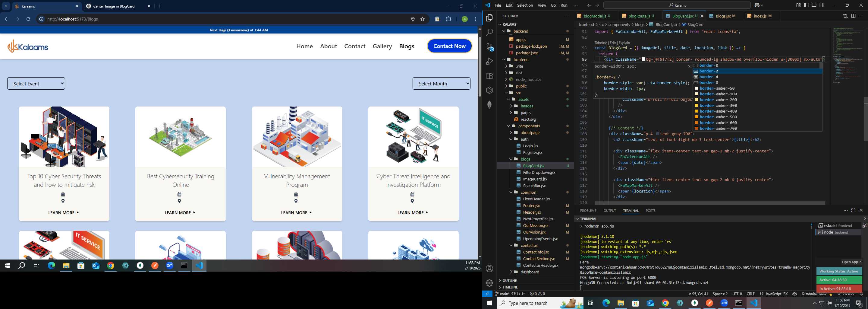The height and width of the screenshot is (309, 868).
Task: Open the remote window indicator in the status bar
Action: point(488,294)
